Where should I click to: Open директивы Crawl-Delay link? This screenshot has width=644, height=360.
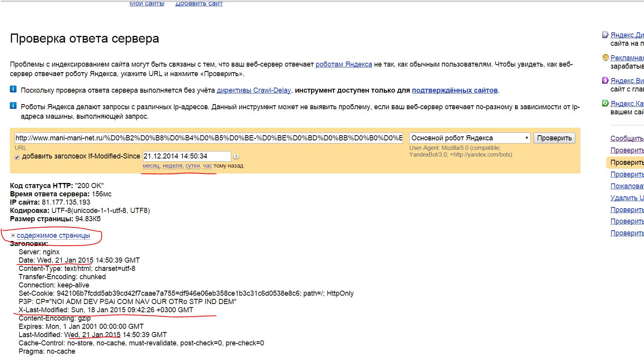pyautogui.click(x=254, y=90)
